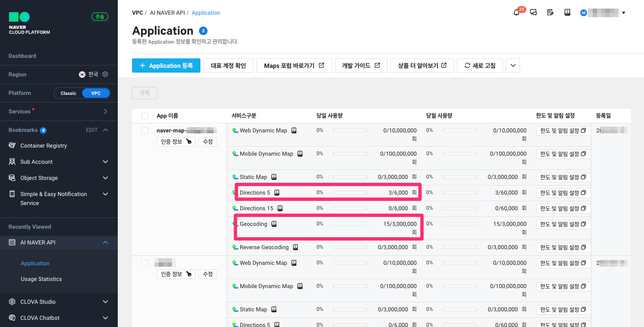
Task: Click the Application 등록 button
Action: (166, 65)
